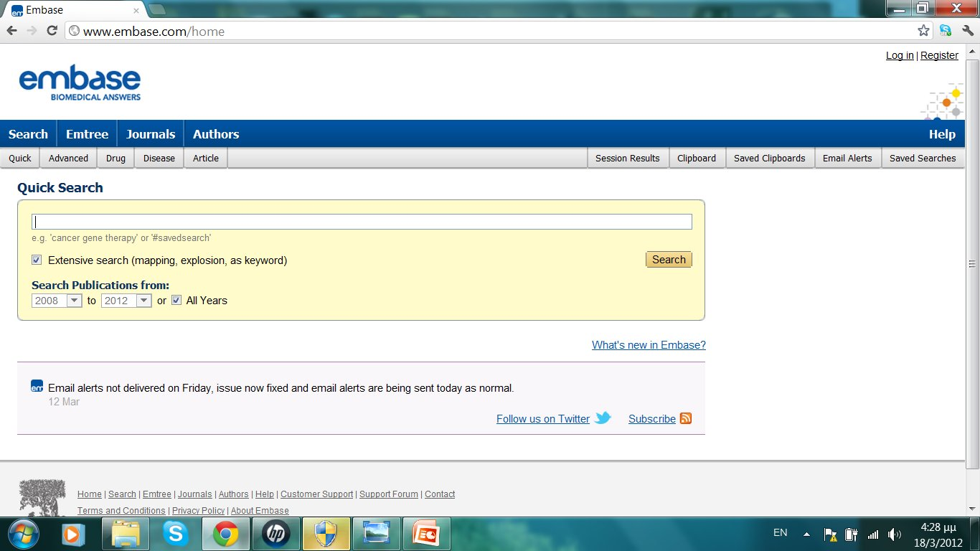Open the Authors main menu tab
The width and height of the screenshot is (980, 551).
pos(216,134)
